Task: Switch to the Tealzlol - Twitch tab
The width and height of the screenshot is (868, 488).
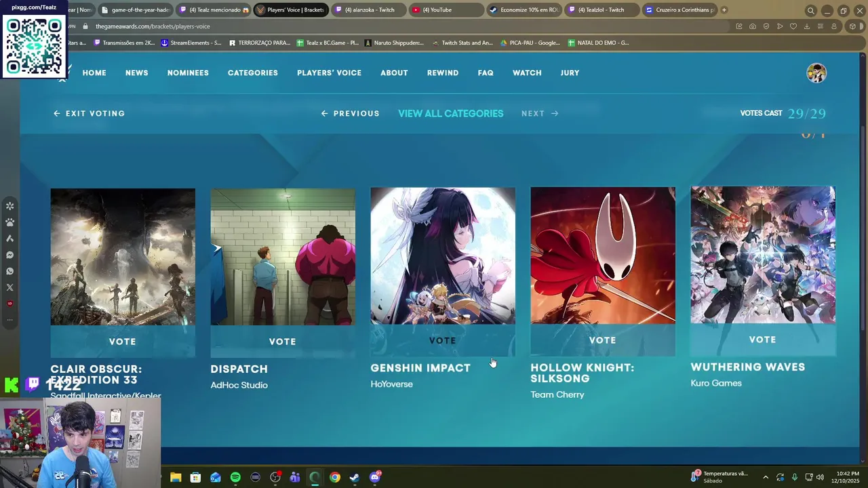Action: (601, 10)
